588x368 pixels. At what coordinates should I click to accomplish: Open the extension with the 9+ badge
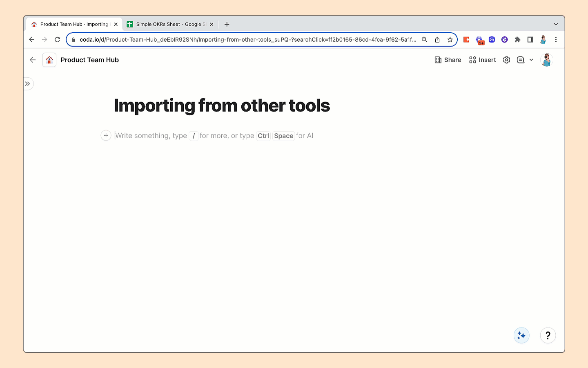[x=479, y=40]
